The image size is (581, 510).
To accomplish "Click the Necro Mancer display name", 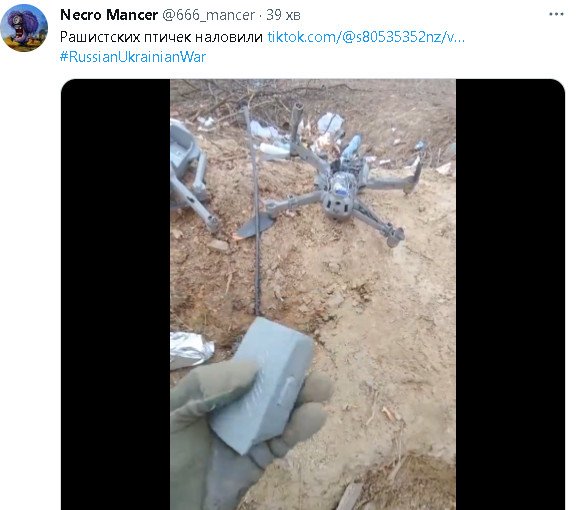I will point(109,15).
